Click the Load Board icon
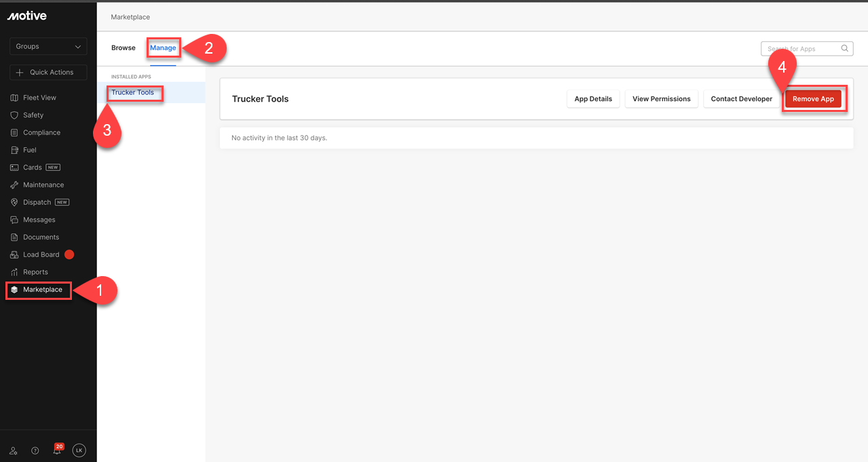The image size is (868, 462). 14,255
